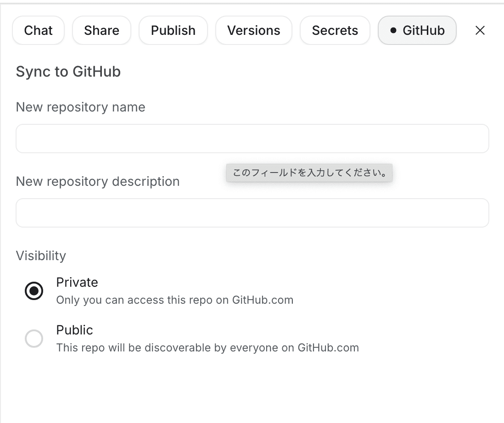
Task: Select the GitHub tab
Action: 417,31
